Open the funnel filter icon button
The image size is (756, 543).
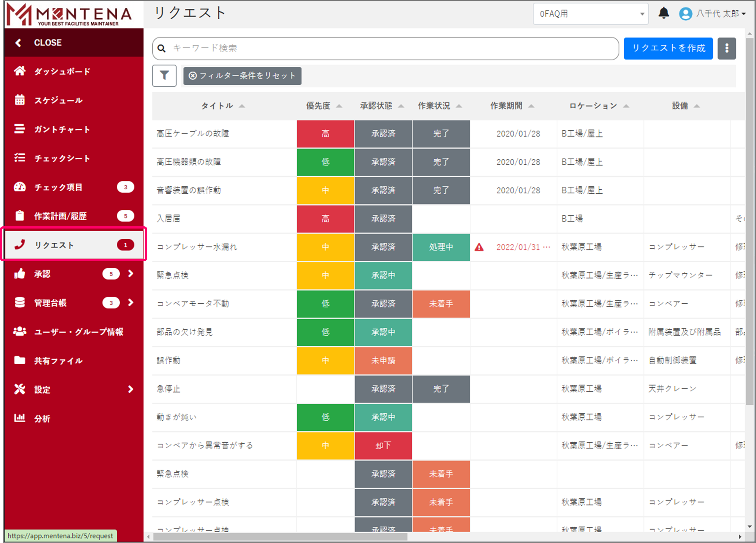[164, 76]
